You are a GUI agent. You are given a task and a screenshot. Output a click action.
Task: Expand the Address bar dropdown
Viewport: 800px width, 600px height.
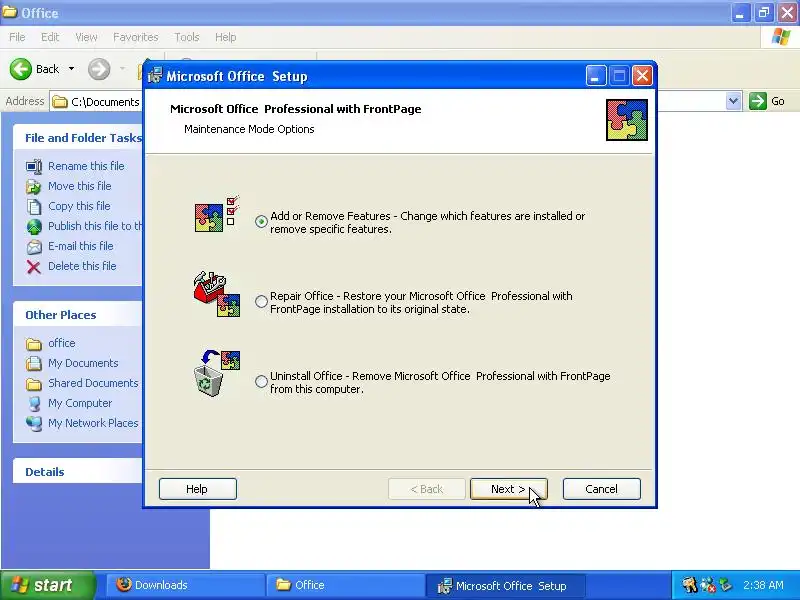(733, 101)
